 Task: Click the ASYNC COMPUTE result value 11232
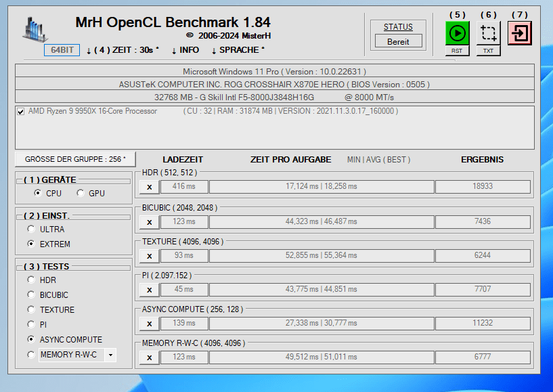pyautogui.click(x=483, y=323)
